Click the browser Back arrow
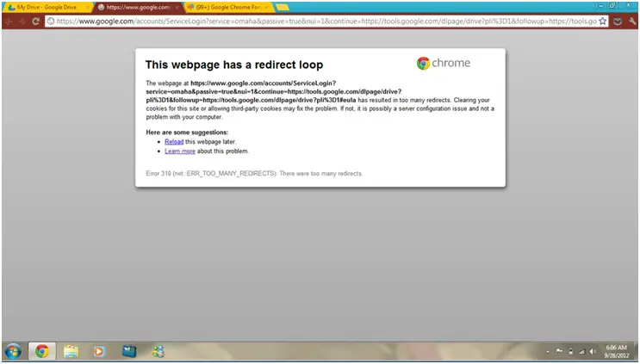 [x=9, y=22]
